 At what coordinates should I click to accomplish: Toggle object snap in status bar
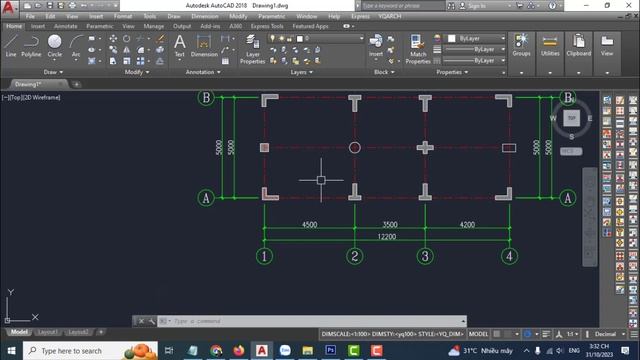pyautogui.click(x=527, y=334)
